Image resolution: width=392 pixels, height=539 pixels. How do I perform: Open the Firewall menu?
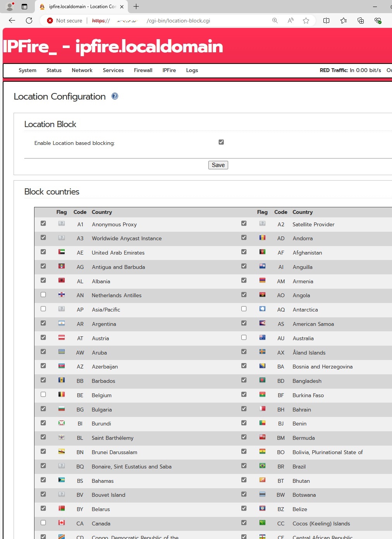point(143,70)
